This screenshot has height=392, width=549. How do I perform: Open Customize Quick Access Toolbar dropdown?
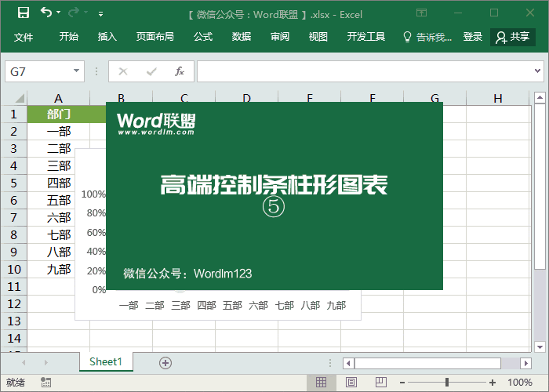[x=100, y=14]
